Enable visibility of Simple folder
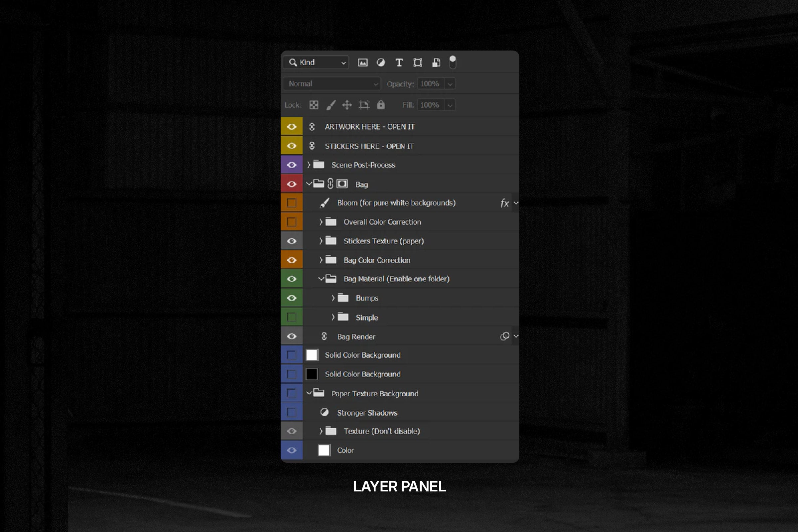The image size is (798, 532). [292, 317]
